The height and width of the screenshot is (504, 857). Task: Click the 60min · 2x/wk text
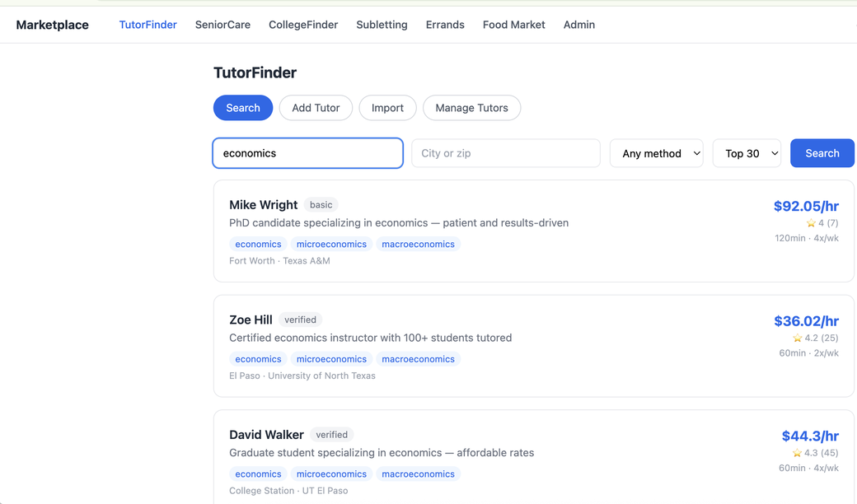coord(809,353)
